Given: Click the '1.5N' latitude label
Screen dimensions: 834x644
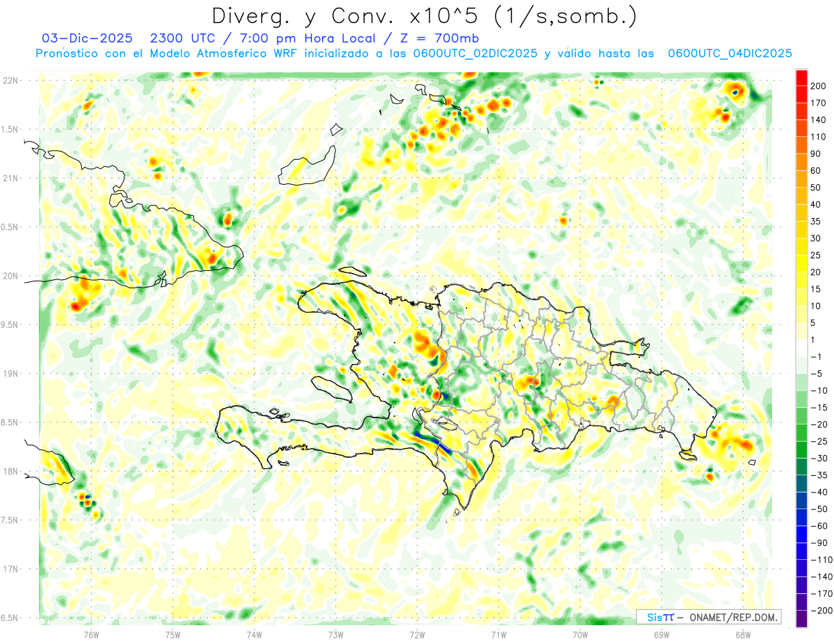Looking at the screenshot, I should tap(10, 129).
